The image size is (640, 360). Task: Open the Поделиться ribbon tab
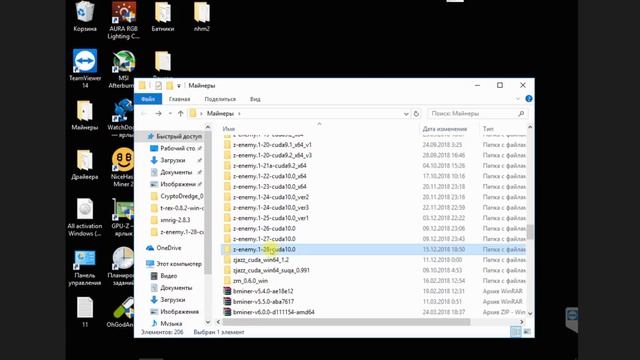point(220,99)
